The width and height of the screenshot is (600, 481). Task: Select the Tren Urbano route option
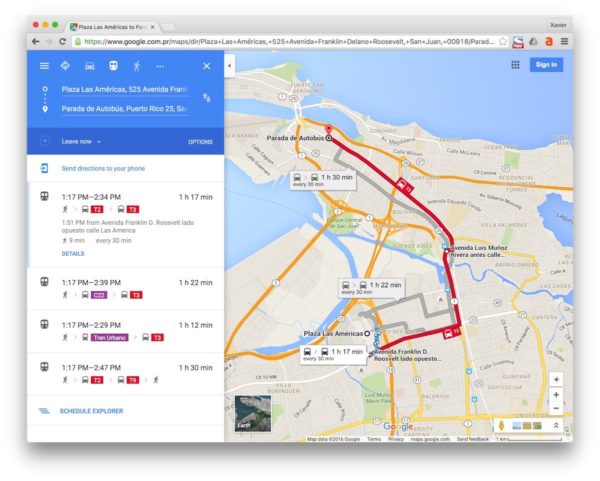[x=126, y=331]
